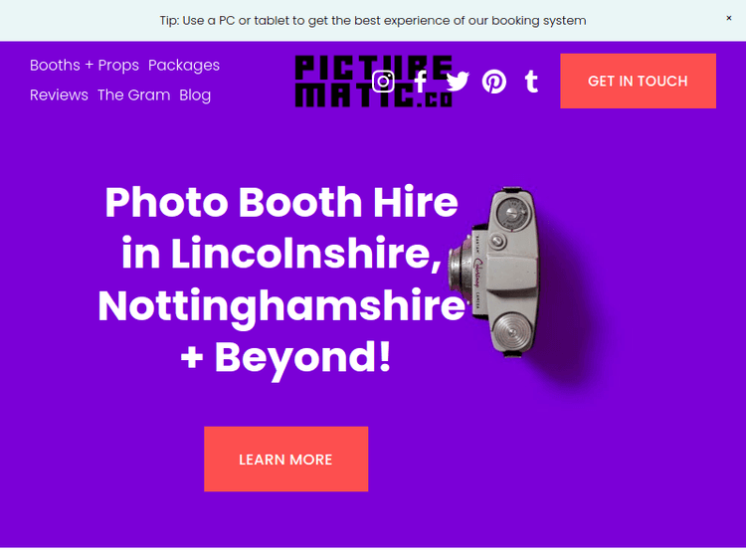Click the Photo Booth Hire headline
746x560 pixels.
pyautogui.click(x=281, y=202)
